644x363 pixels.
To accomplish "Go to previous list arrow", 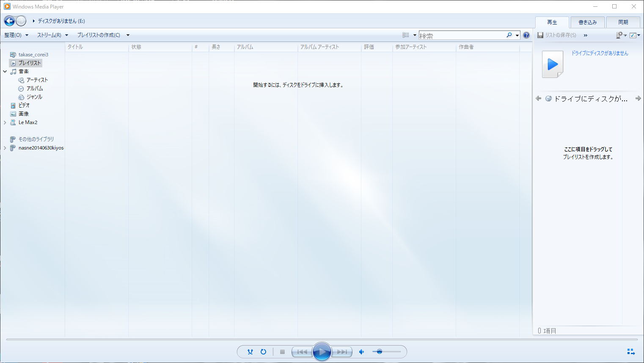I will [x=538, y=98].
